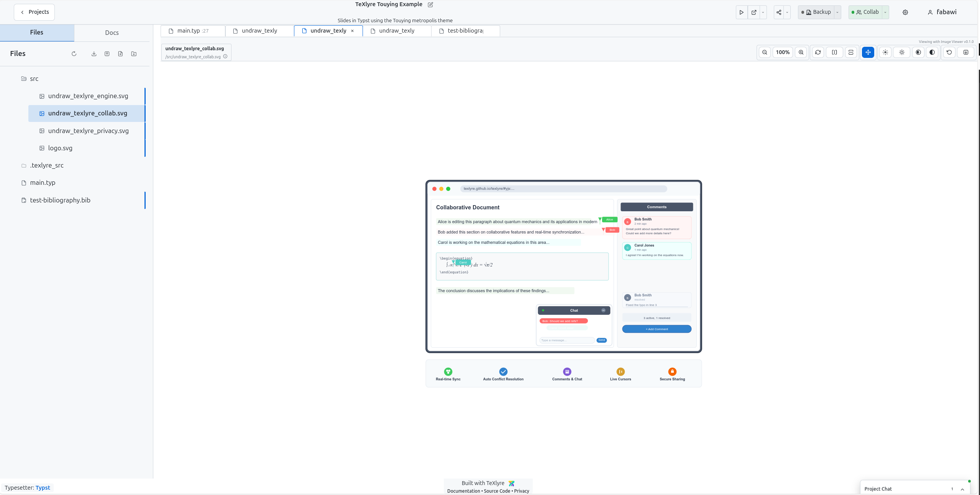Click the compile play button
This screenshot has height=495, width=980.
741,12
